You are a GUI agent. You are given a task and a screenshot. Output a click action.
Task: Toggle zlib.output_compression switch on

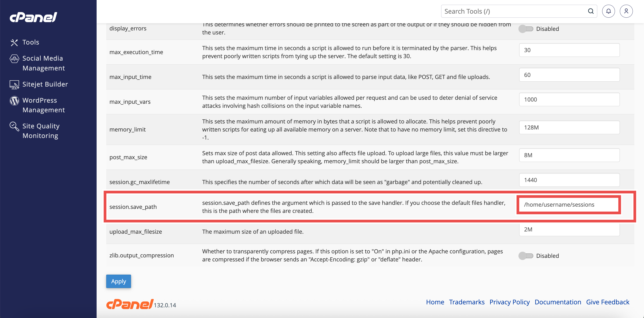pos(526,256)
